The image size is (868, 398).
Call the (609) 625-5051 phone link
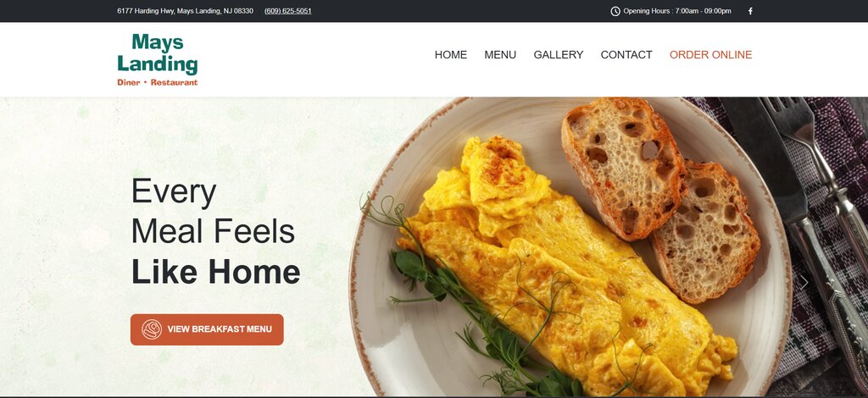coord(288,11)
